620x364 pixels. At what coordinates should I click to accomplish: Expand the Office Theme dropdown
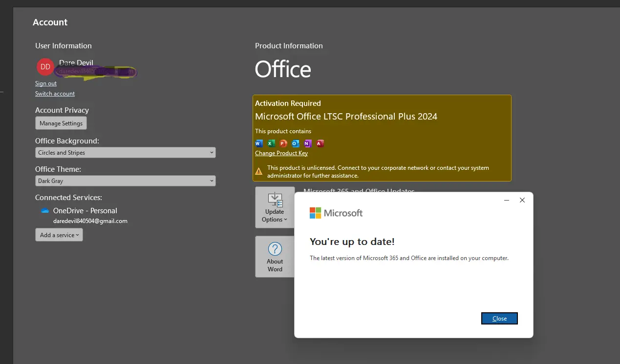[x=126, y=181]
